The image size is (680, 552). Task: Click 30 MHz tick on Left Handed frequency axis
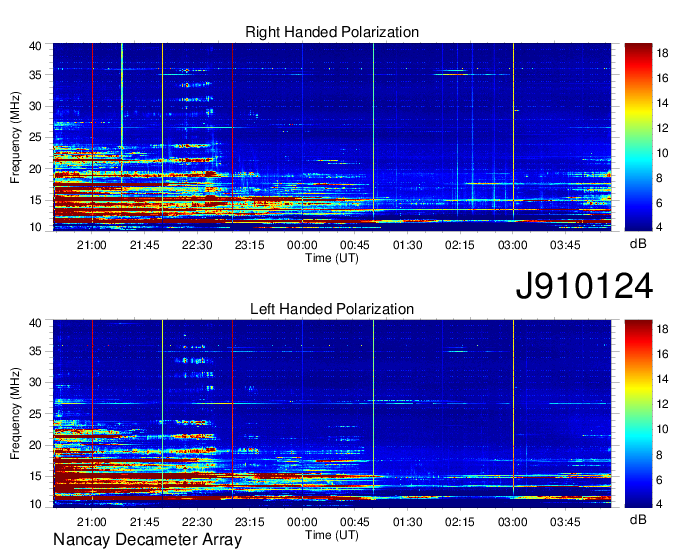point(35,383)
